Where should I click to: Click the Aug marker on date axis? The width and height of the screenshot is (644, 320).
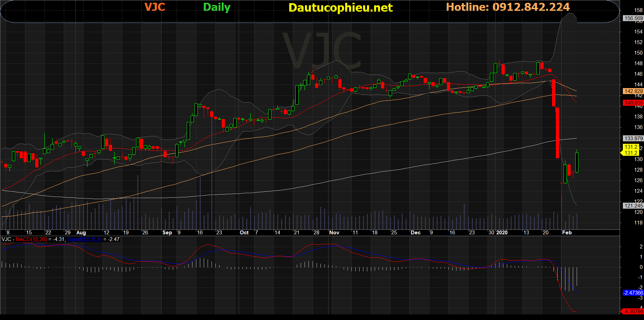[x=81, y=233]
